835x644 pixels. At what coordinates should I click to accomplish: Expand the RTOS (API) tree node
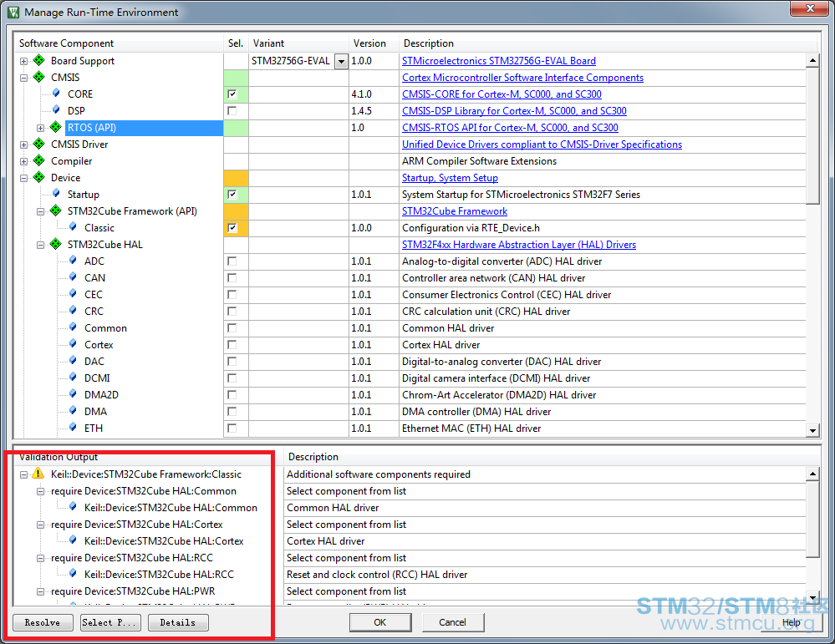click(40, 128)
